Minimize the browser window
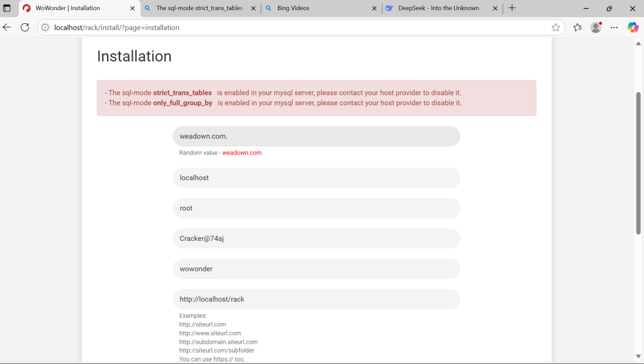Viewport: 644px width, 364px height. (586, 8)
